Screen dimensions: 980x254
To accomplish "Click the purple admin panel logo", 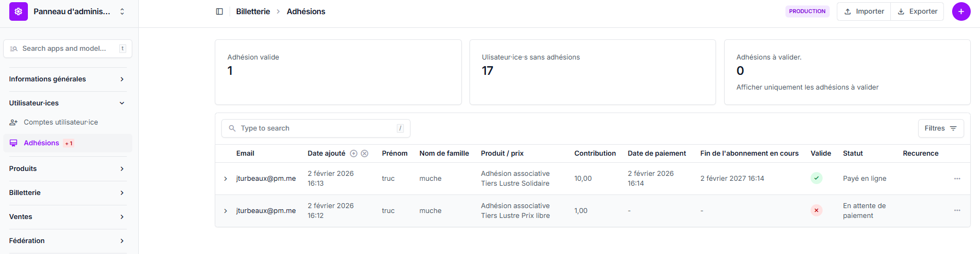I will tap(18, 11).
